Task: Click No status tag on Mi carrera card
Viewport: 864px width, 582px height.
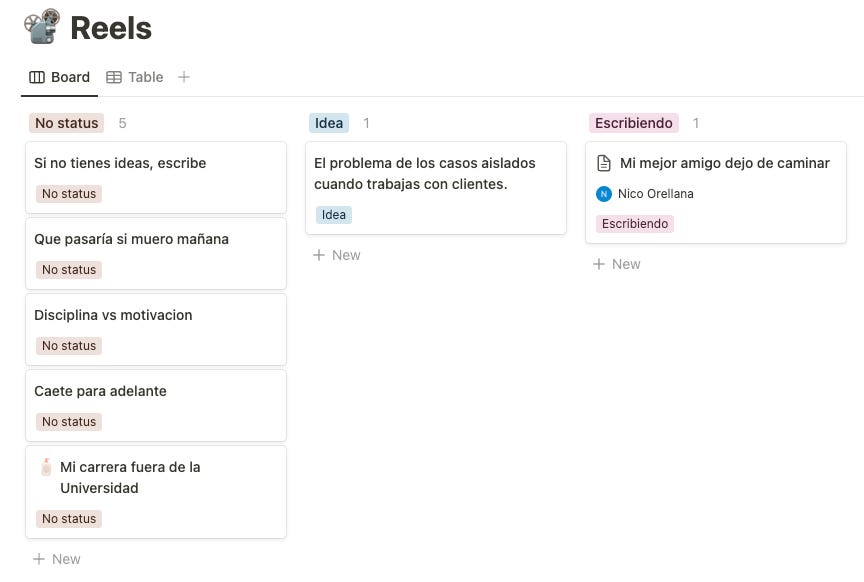Action: coord(69,519)
